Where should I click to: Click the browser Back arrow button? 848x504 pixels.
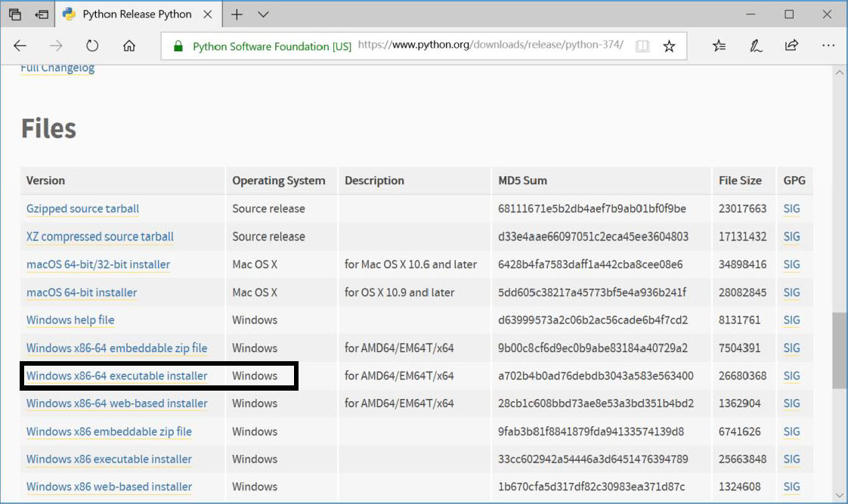point(20,46)
